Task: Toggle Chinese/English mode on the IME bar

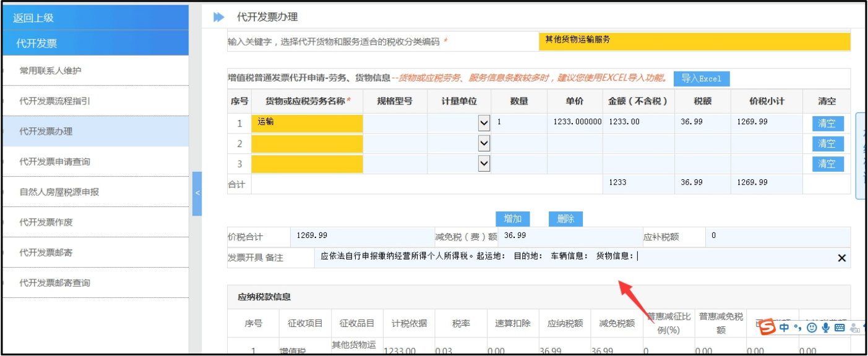Action: coord(784,328)
